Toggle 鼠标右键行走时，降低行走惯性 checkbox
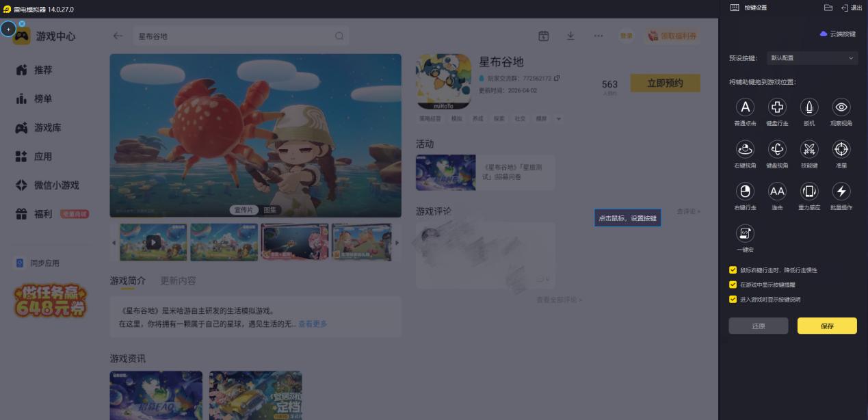The image size is (868, 420). click(733, 270)
